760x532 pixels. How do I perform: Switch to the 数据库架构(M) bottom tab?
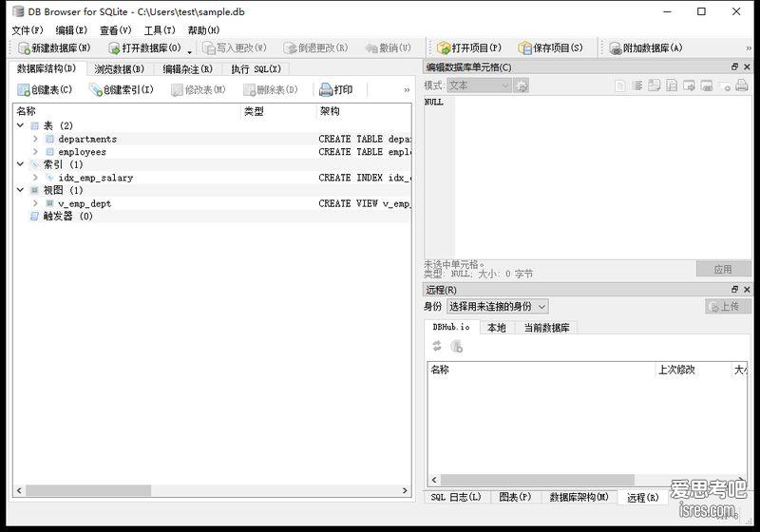(x=579, y=497)
